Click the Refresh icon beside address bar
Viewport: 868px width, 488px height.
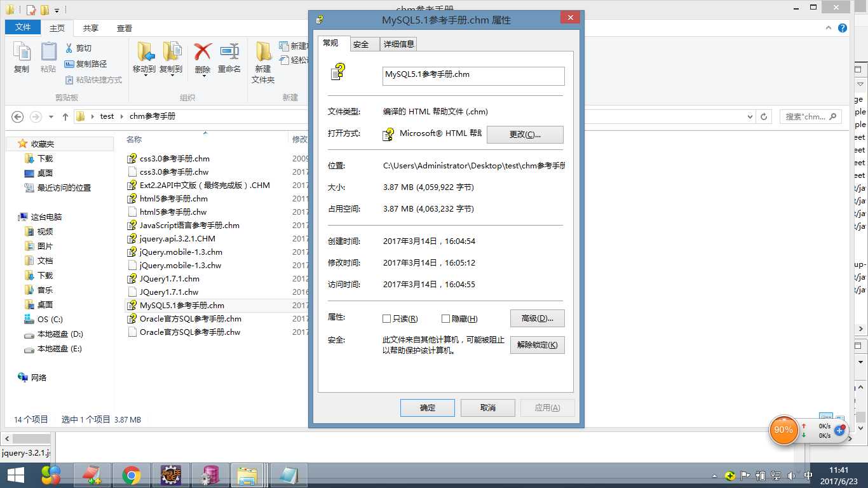(x=764, y=116)
